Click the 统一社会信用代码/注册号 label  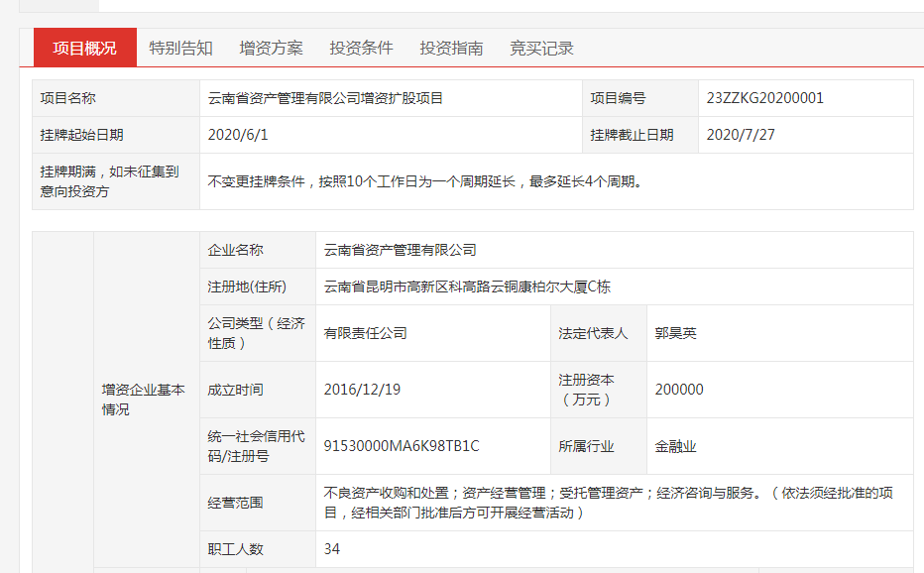coord(257,446)
